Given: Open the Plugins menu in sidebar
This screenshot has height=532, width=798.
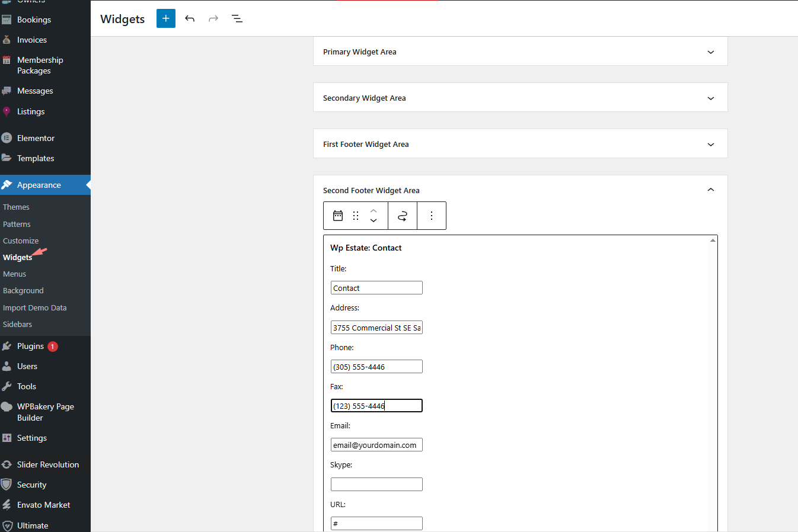Looking at the screenshot, I should coord(30,346).
